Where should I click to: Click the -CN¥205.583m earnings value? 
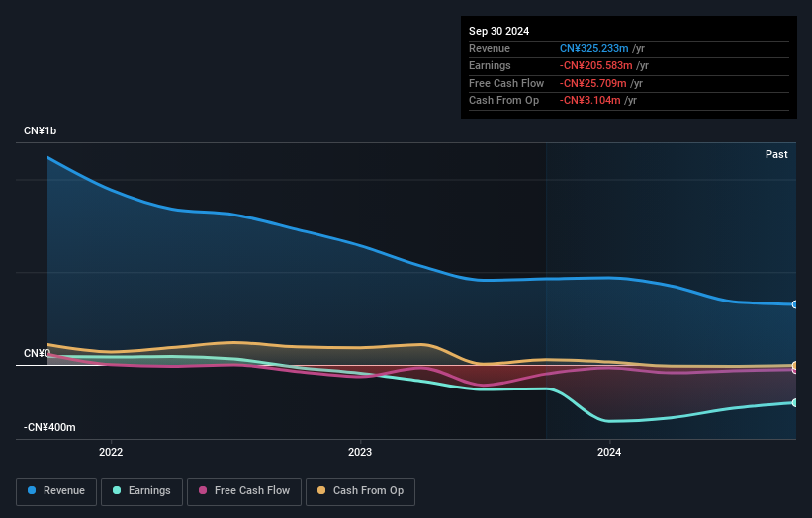(595, 65)
